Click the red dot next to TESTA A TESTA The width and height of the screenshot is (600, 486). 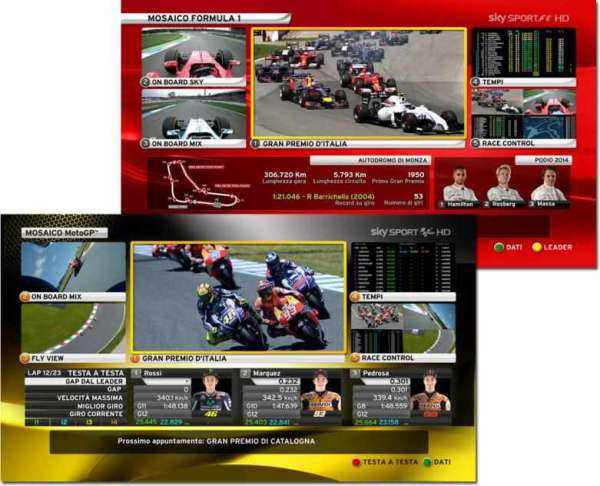pyautogui.click(x=356, y=462)
